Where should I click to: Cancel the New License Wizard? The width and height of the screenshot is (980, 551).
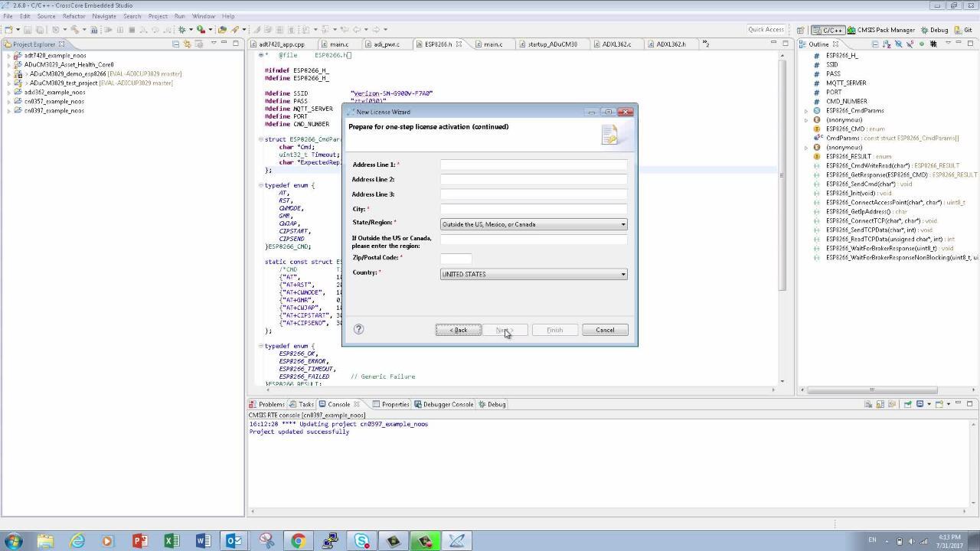tap(605, 330)
